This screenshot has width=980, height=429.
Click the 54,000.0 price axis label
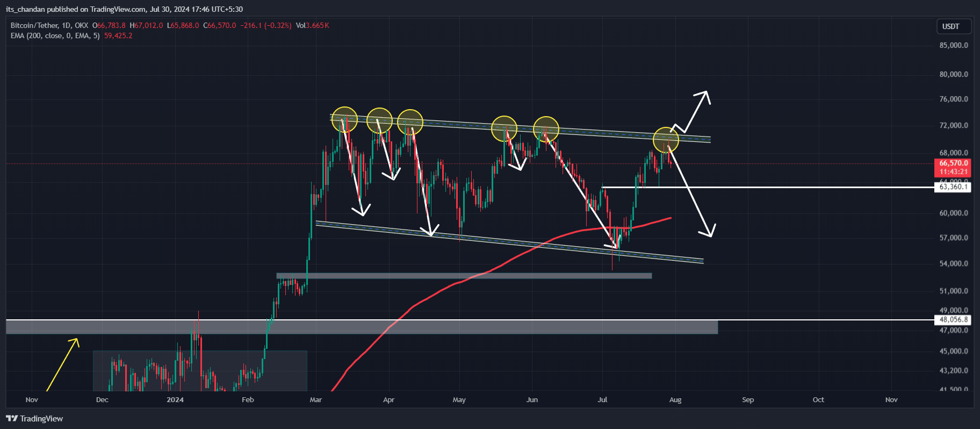[x=954, y=263]
